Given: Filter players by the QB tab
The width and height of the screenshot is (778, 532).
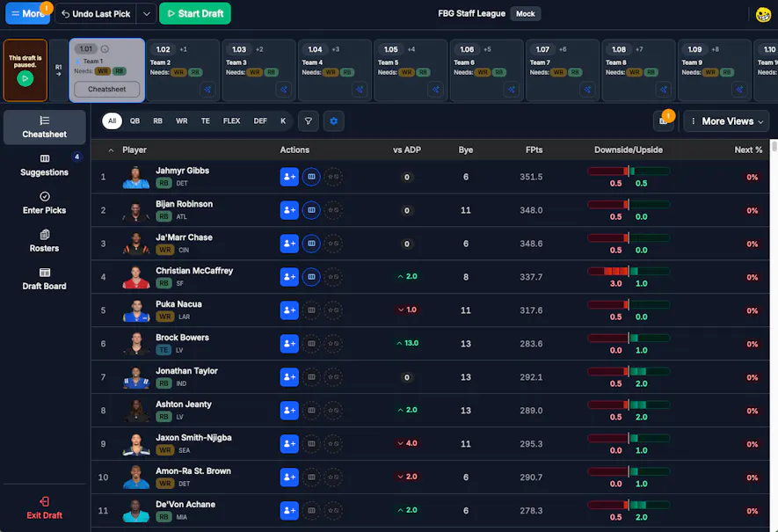Looking at the screenshot, I should click(135, 121).
